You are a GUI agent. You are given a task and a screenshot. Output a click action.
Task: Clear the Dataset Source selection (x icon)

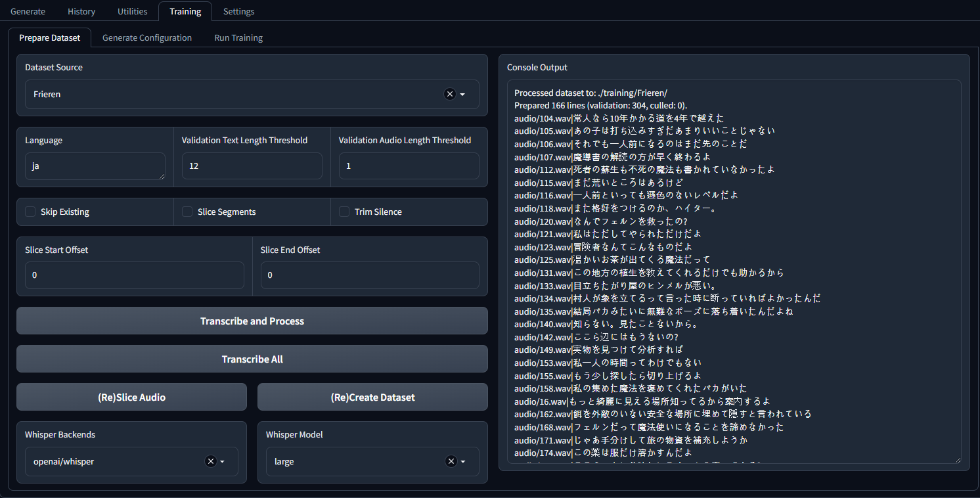(x=450, y=94)
